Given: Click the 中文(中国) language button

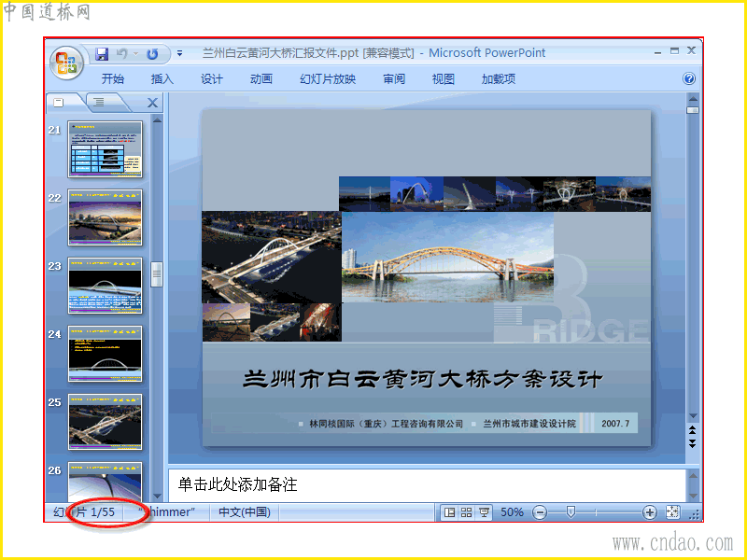Looking at the screenshot, I should (x=245, y=512).
